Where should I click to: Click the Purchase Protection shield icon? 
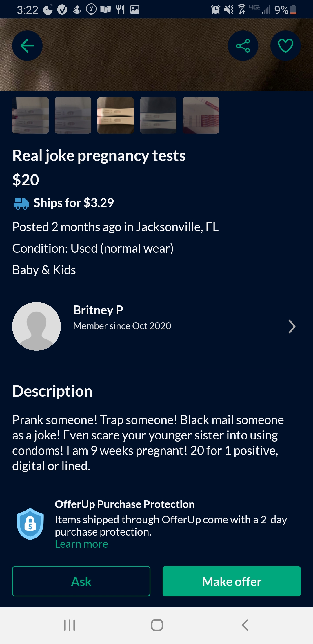[x=30, y=524]
